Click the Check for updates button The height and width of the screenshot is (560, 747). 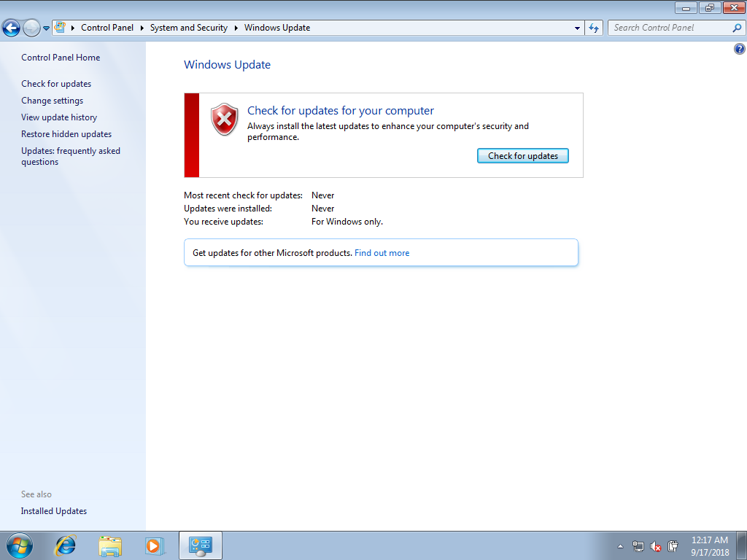click(522, 156)
